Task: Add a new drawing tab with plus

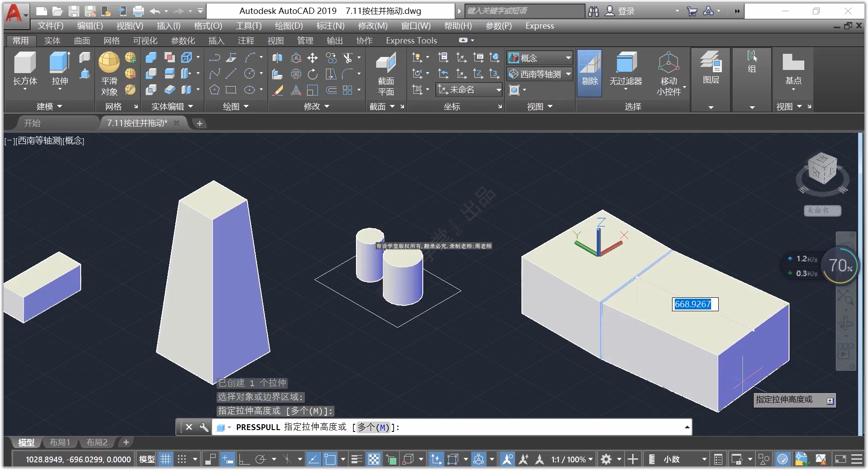Action: (200, 123)
